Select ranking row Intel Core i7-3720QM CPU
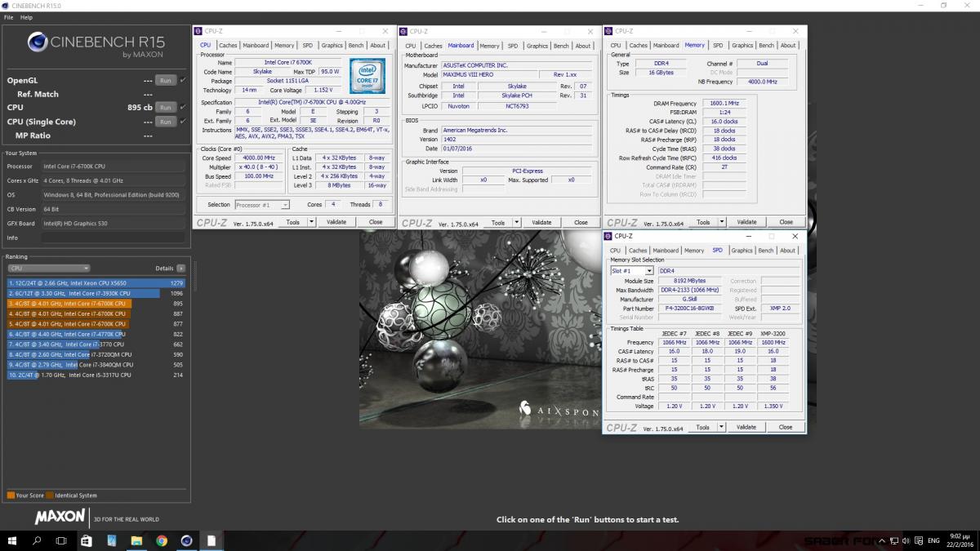 tap(96, 354)
